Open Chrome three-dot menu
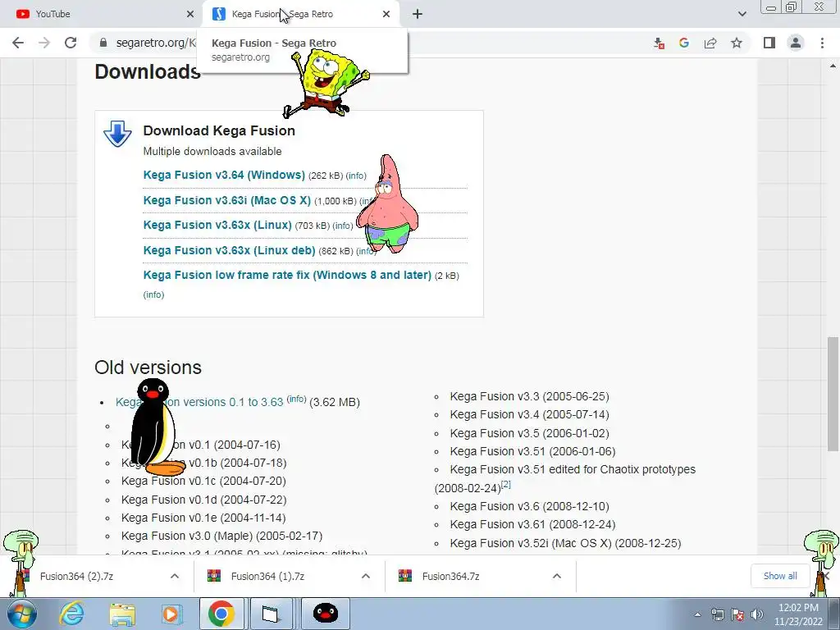The image size is (840, 630). point(822,43)
